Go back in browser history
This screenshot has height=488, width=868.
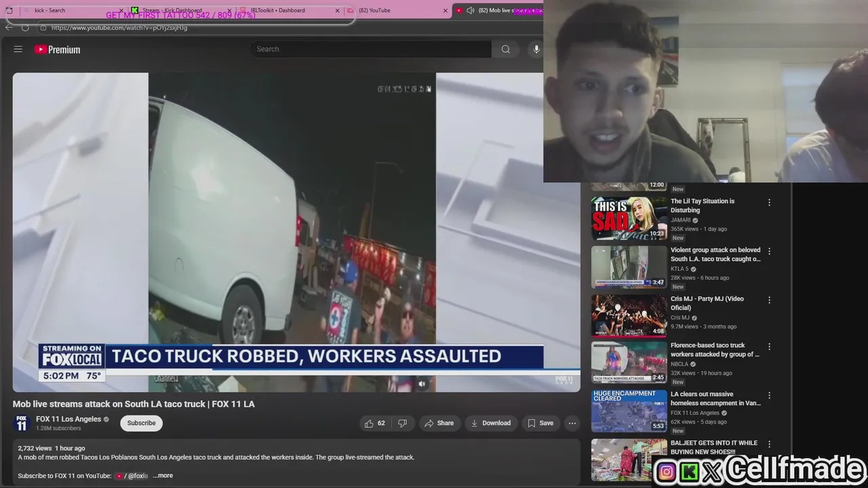pos(9,28)
